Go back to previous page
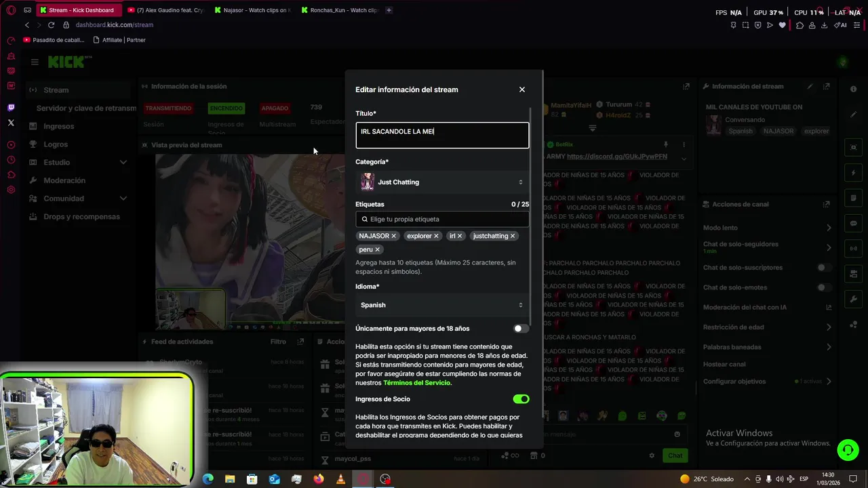 click(x=27, y=25)
